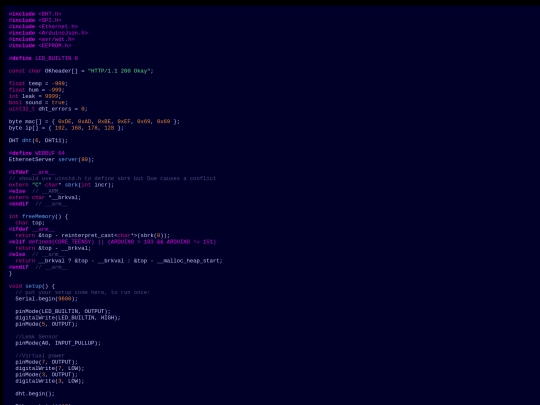The image size is (540, 405).
Task: Click the '__malloc_heap_start' return line
Action: point(119,261)
